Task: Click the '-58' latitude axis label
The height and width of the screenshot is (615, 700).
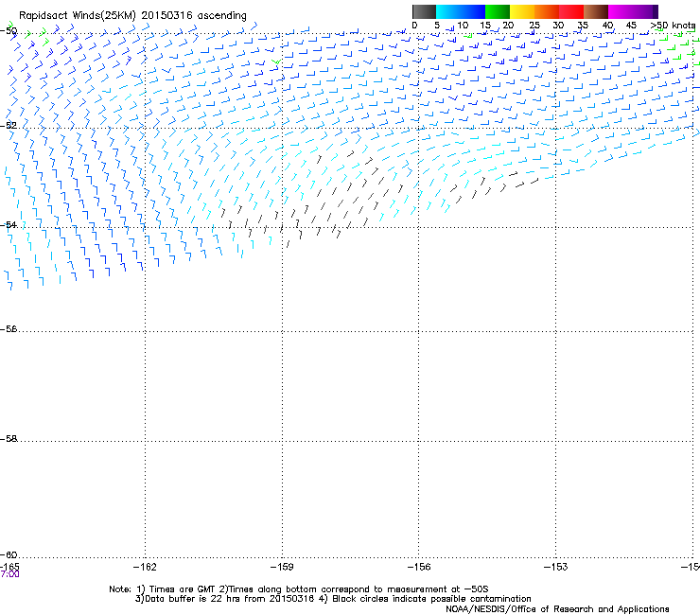Action: click(x=9, y=439)
